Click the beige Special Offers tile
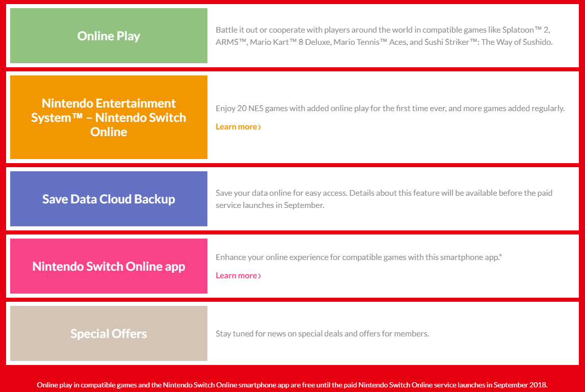585x392 pixels. 109,333
